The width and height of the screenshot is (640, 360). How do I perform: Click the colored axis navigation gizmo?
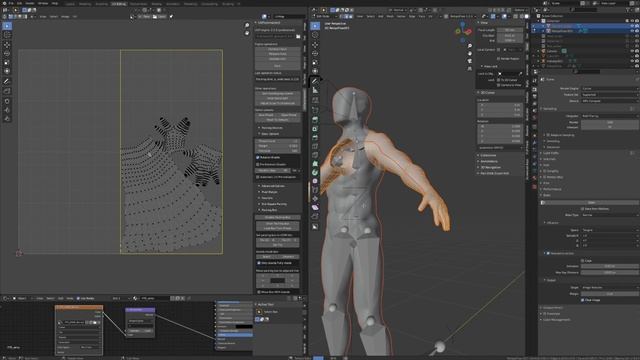(x=463, y=31)
